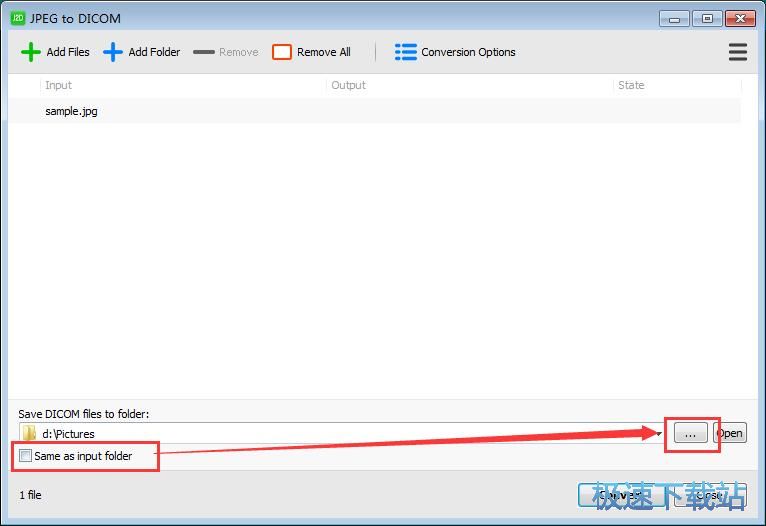Click the Input column header

(x=58, y=85)
